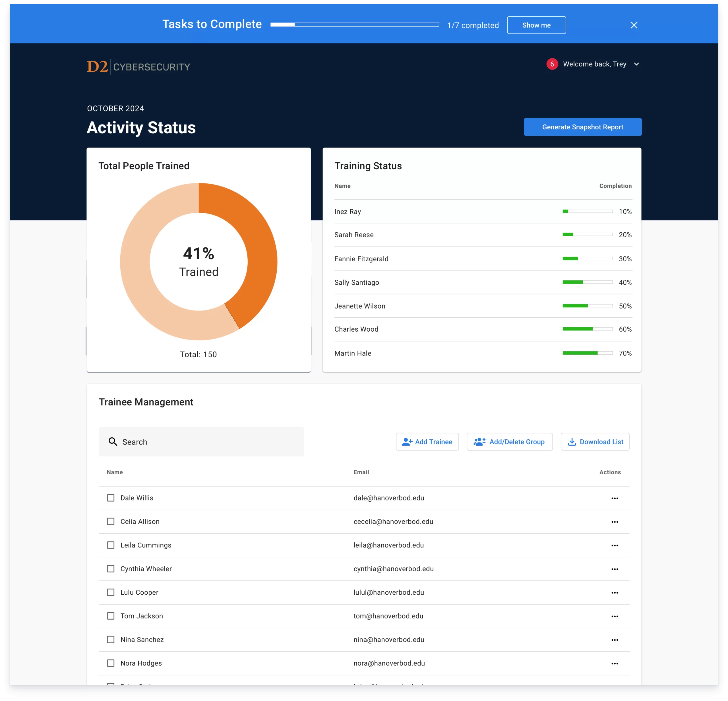
Task: Check the Lulu Cooper checkbox
Action: pos(110,592)
